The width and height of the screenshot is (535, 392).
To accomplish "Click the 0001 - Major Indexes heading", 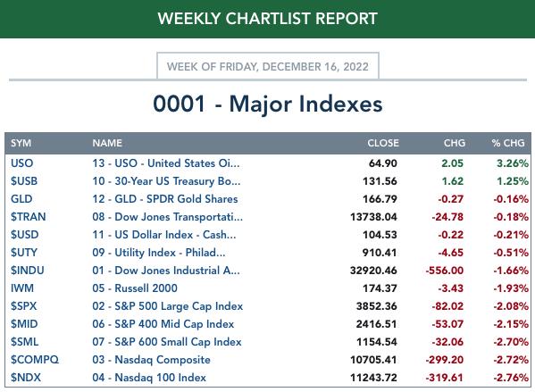I will coord(268,104).
